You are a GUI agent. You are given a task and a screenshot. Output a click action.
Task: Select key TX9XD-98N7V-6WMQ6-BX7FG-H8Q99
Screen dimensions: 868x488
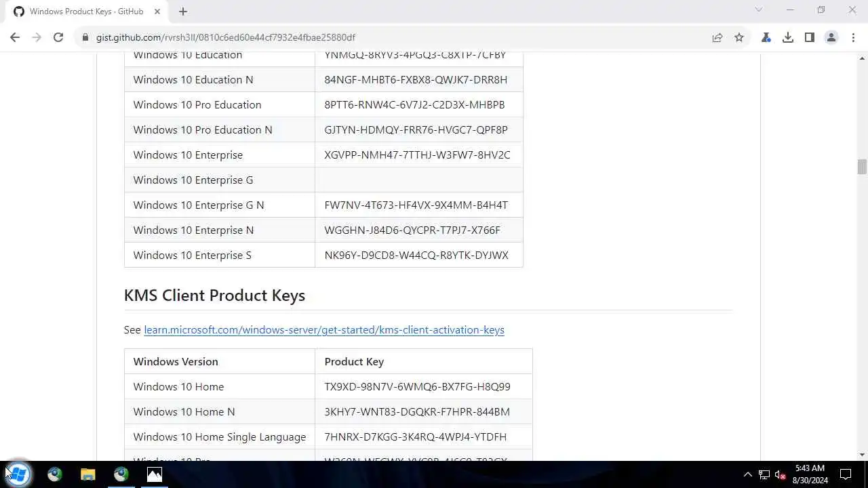coord(417,386)
